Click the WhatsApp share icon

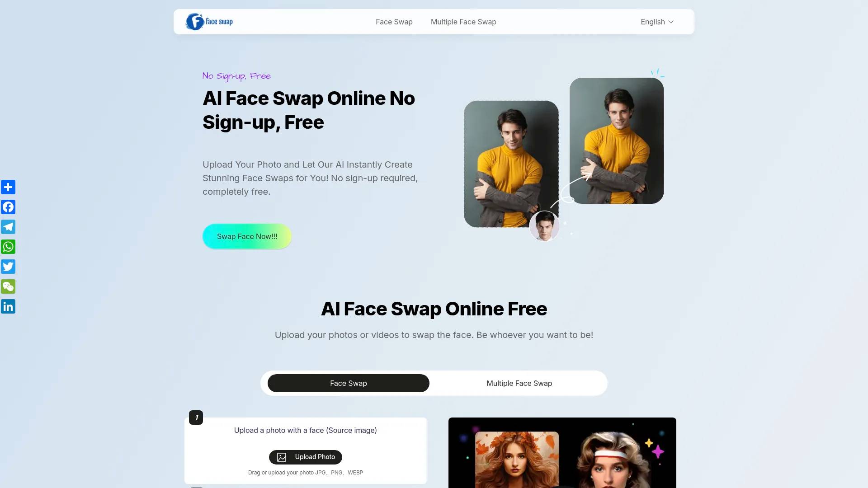[x=8, y=247]
